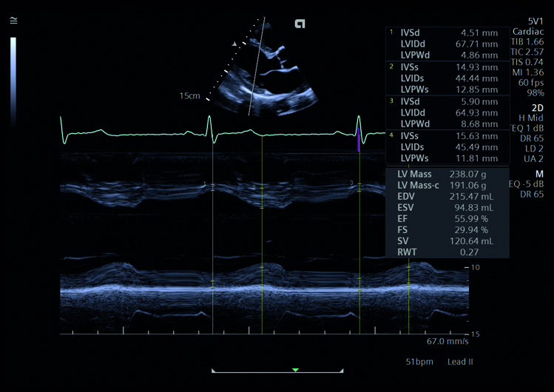Image resolution: width=554 pixels, height=392 pixels.
Task: Click the purple ECG trigger marker
Action: pos(359,141)
